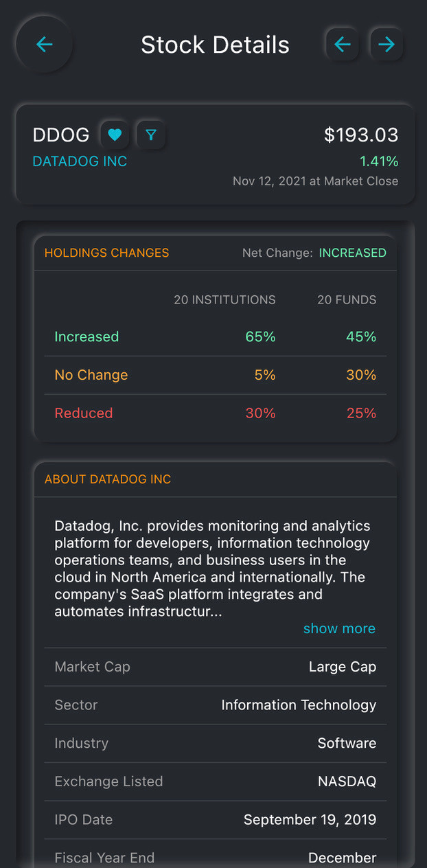Select the 20 INSTITUTIONS column header
Image resolution: width=427 pixels, height=868 pixels.
[224, 299]
